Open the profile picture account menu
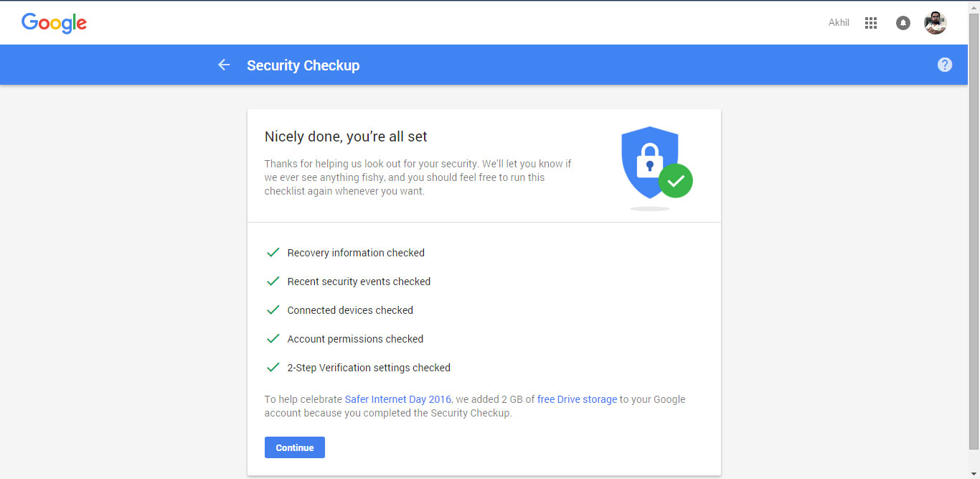 coord(936,23)
